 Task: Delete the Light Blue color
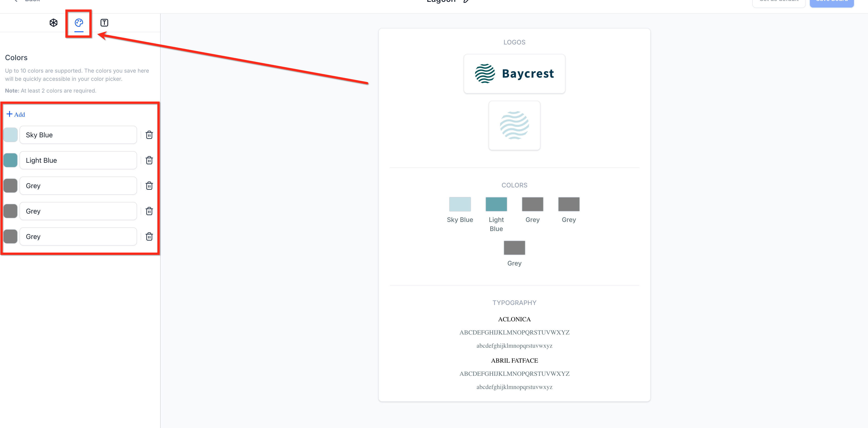[x=149, y=160]
